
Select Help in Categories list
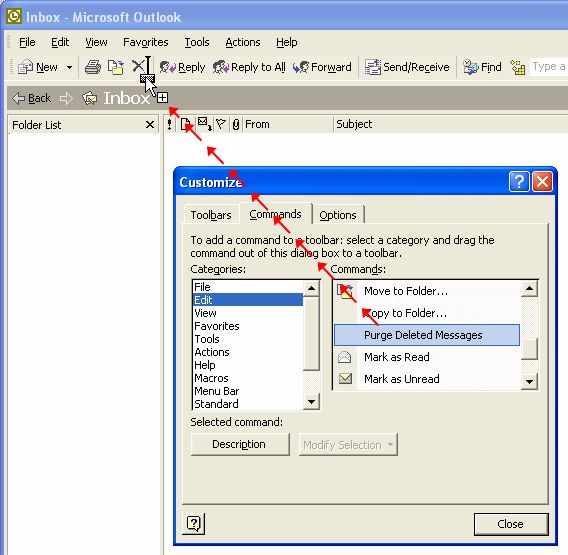[248, 365]
